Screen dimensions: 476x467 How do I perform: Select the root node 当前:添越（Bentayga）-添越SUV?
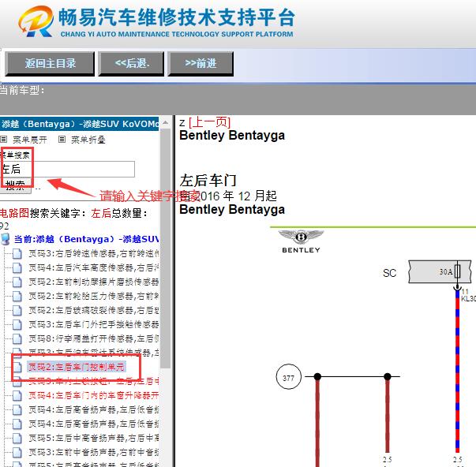tap(86, 239)
